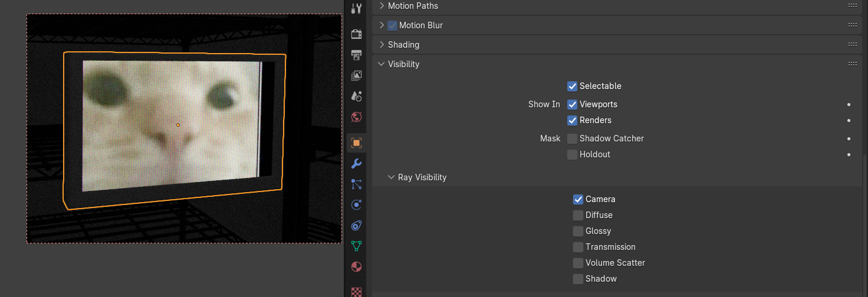This screenshot has height=297, width=868.
Task: Click the object origin dot in viewport
Action: point(178,125)
